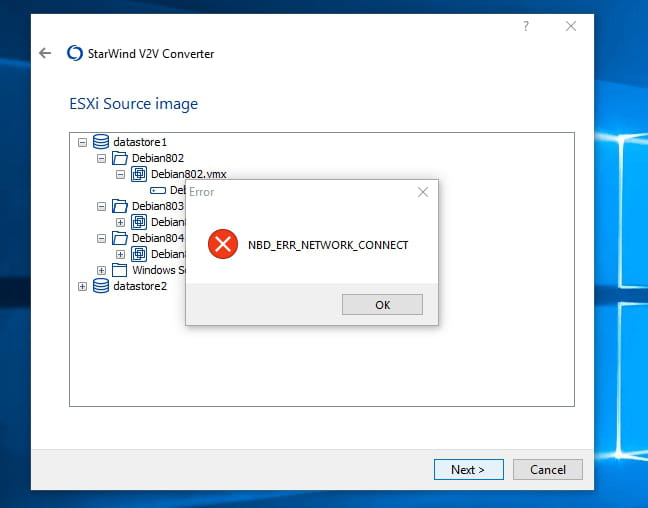Click the Next > button
Image resolution: width=648 pixels, height=508 pixels.
pyautogui.click(x=469, y=470)
